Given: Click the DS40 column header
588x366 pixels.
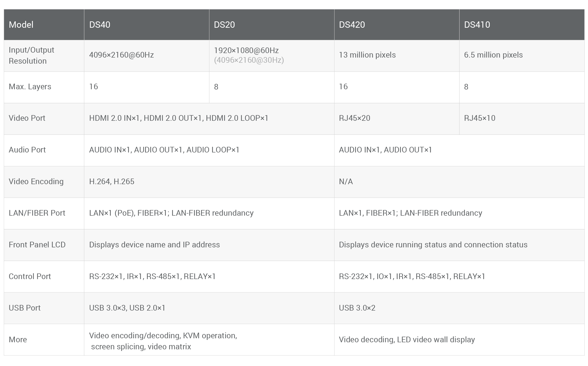Looking at the screenshot, I should coord(100,25).
